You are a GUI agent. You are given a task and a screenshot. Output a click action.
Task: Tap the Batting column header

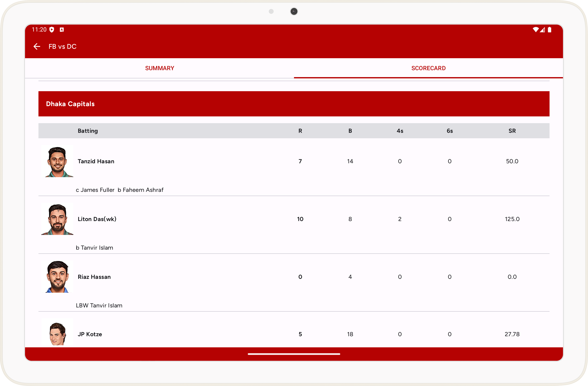(88, 131)
